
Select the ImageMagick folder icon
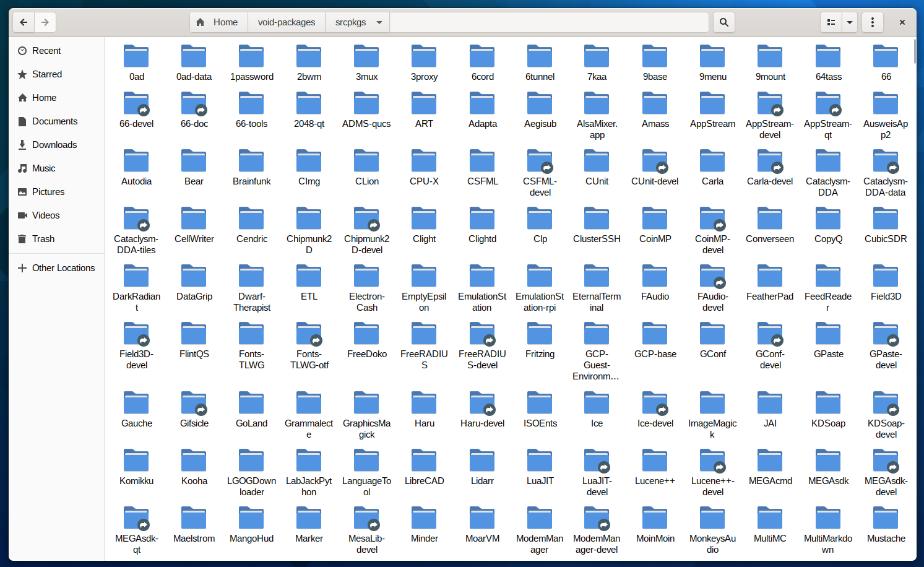point(712,402)
